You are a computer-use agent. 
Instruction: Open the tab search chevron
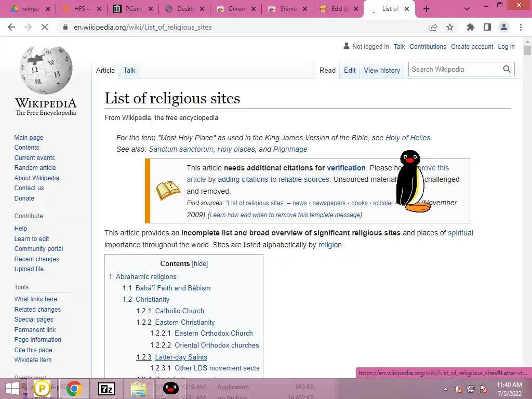[x=467, y=9]
